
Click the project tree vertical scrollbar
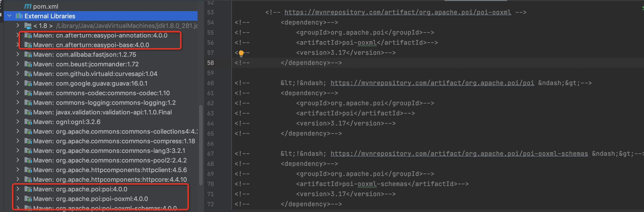(x=201, y=145)
